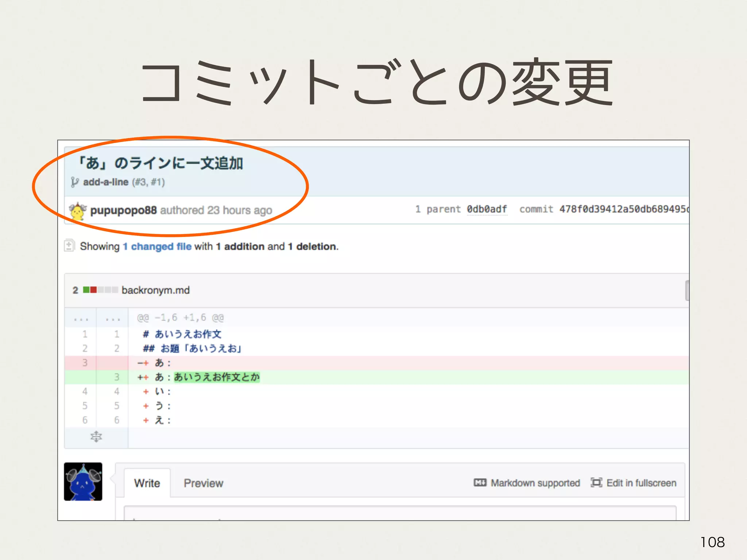Click pupupopo88's chick avatar icon
Screen dimensions: 747x560
click(x=77, y=211)
